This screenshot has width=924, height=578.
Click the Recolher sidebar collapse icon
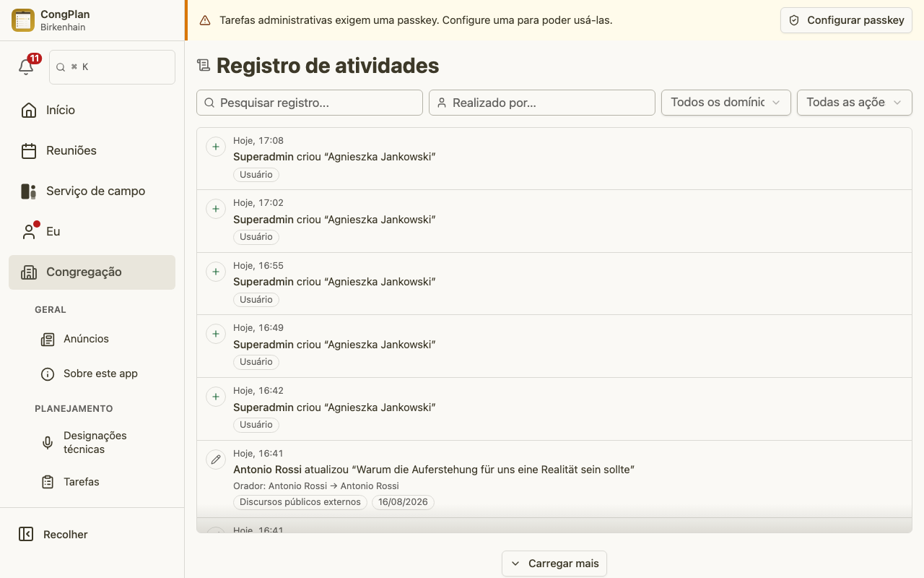(26, 534)
